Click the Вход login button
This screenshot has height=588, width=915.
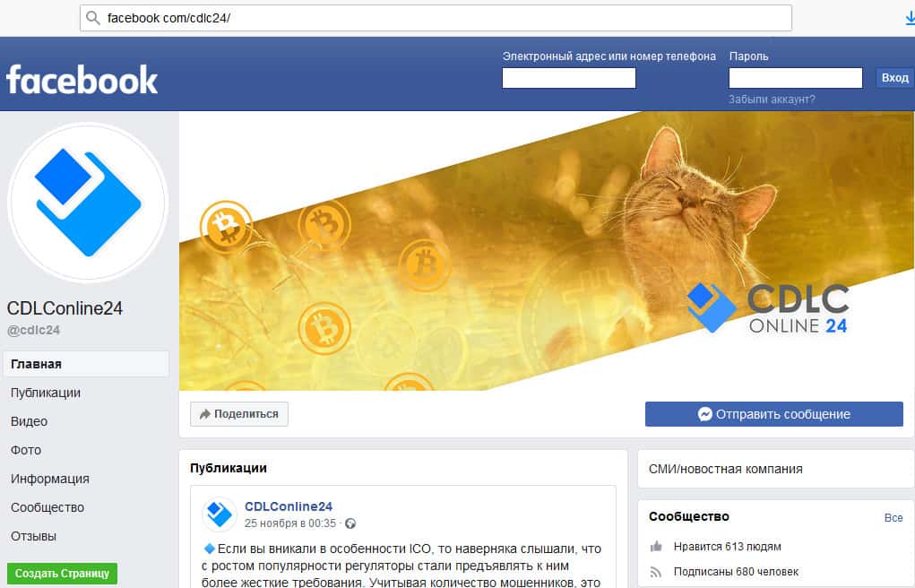coord(894,78)
